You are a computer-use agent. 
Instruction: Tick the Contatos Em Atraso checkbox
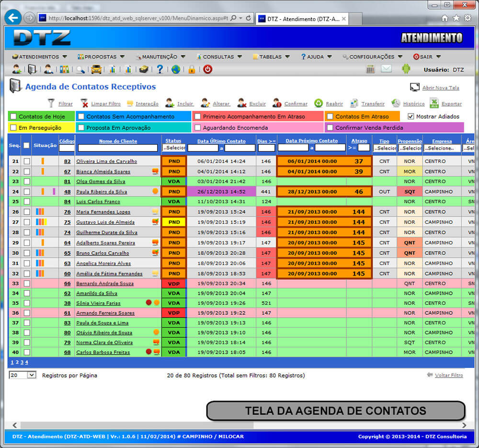(330, 116)
